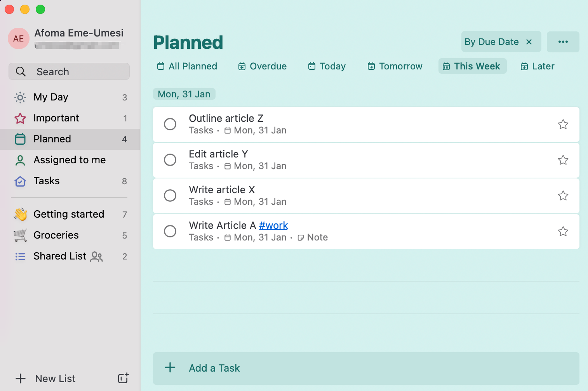
Task: Mark Write article X as complete
Action: (x=170, y=195)
